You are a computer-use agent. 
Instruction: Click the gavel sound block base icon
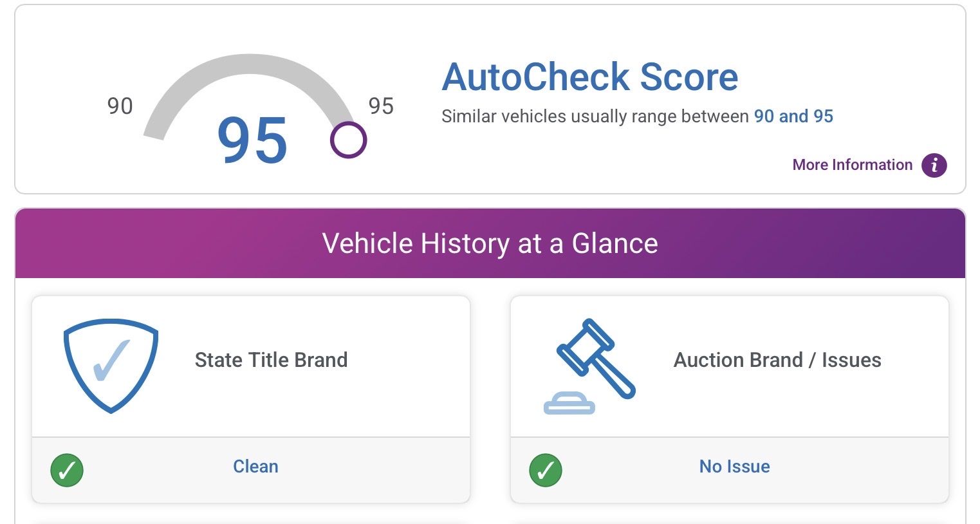click(569, 403)
